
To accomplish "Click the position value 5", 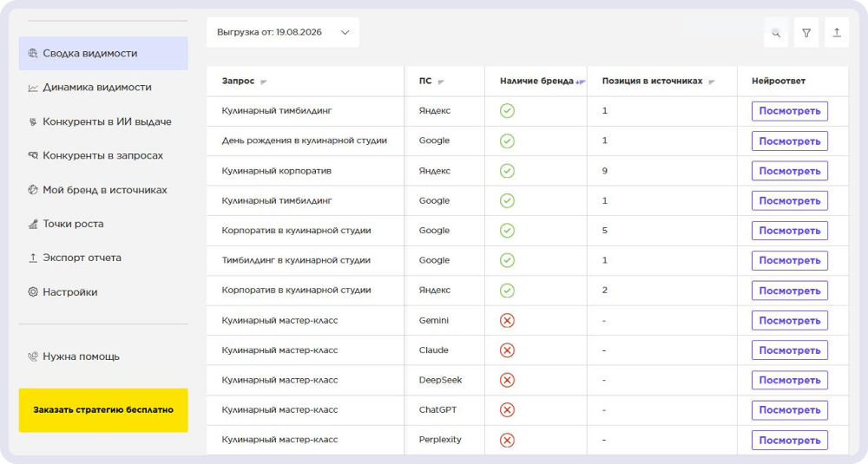I will (x=604, y=231).
